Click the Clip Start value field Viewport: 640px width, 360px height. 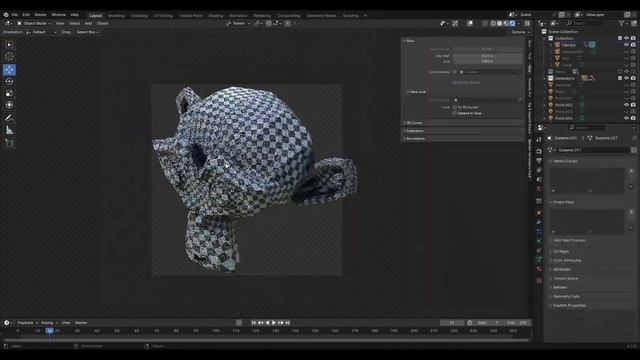(487, 56)
